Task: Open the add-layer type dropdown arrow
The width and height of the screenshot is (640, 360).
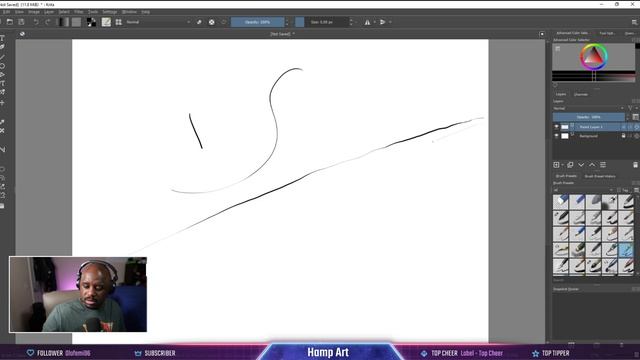Action: [x=562, y=165]
